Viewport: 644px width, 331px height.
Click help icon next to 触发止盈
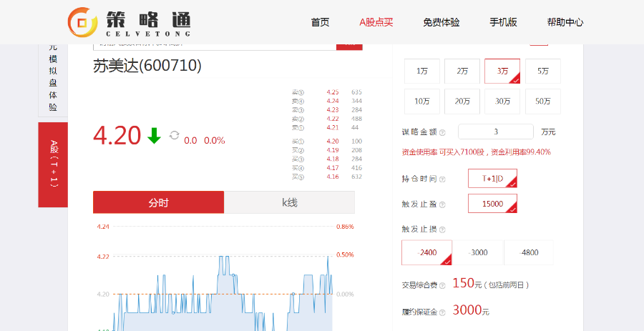pos(442,204)
